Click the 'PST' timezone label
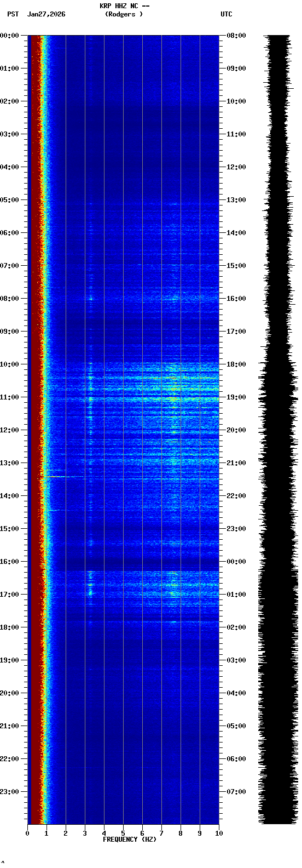Viewport: 302px width, 868px height. click(x=13, y=14)
